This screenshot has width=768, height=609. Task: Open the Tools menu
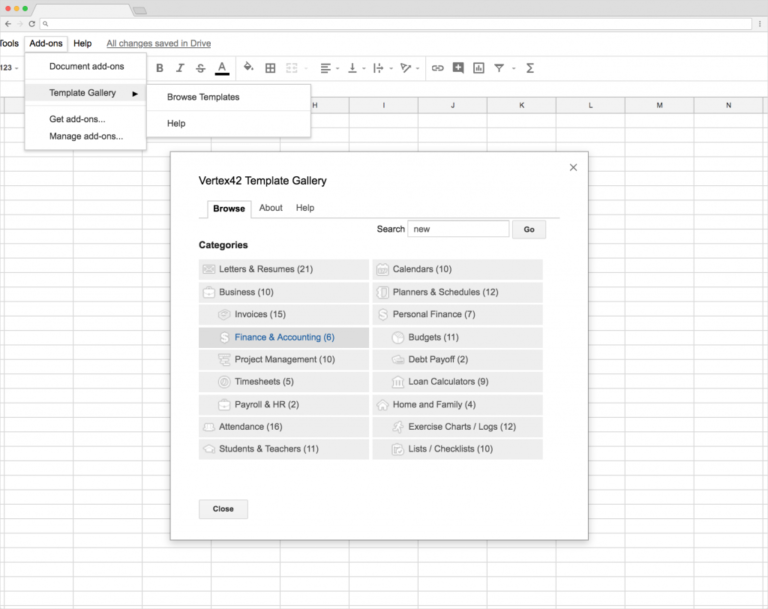(x=9, y=43)
